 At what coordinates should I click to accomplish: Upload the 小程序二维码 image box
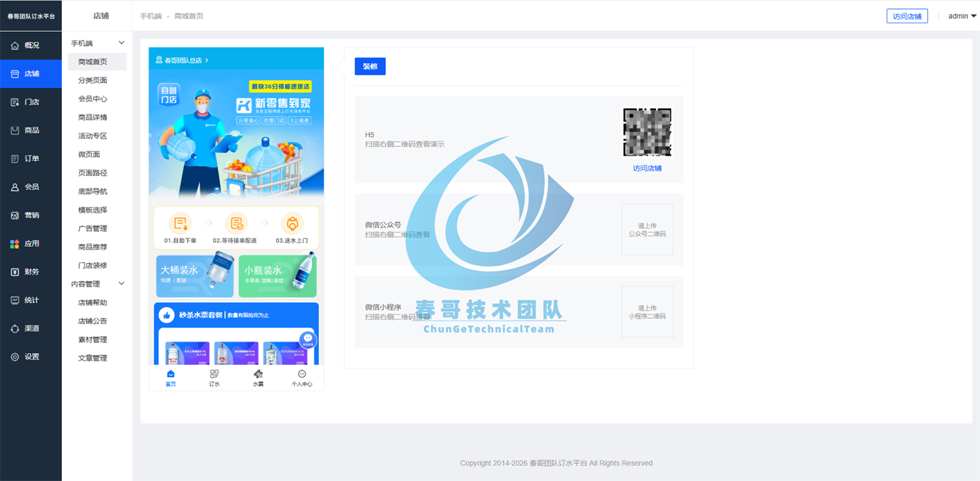click(x=647, y=311)
